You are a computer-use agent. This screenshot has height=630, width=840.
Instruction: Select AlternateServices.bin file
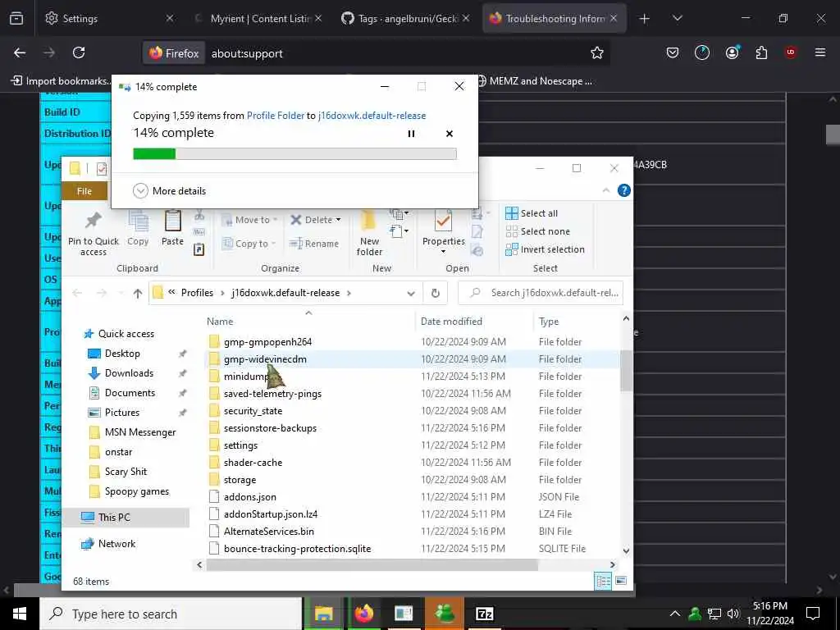[269, 532]
